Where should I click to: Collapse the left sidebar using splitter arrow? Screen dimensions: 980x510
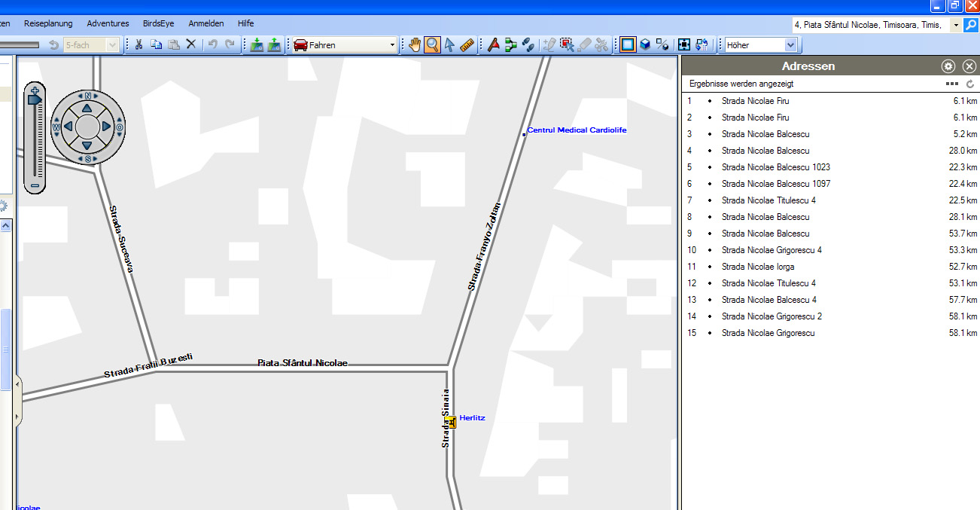[x=18, y=390]
